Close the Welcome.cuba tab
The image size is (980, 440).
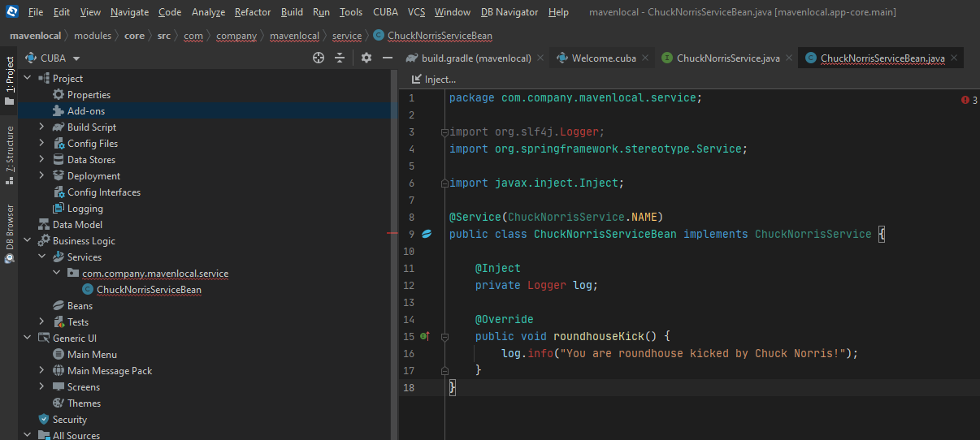pos(645,58)
